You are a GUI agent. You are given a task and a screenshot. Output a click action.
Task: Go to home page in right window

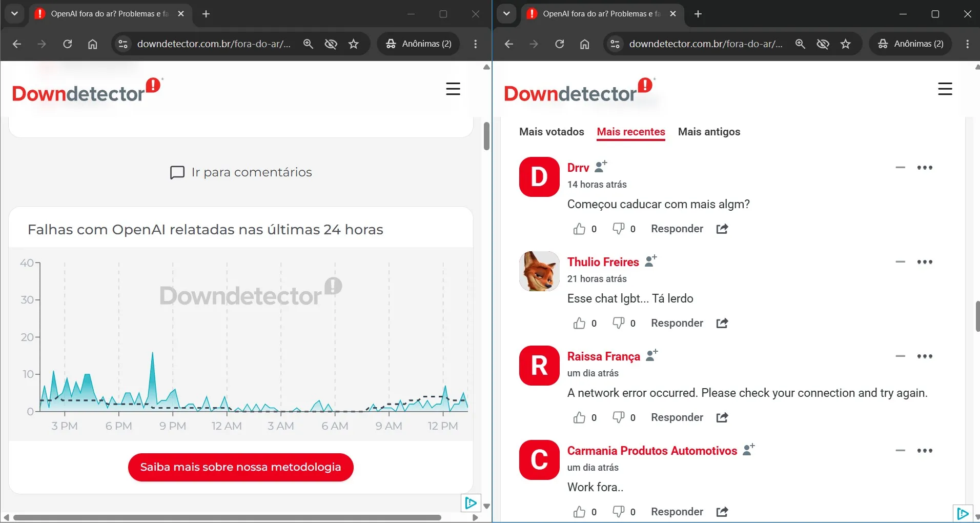[584, 44]
